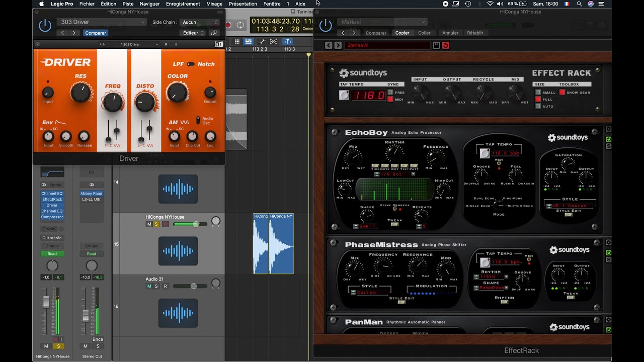Open the Manuel preset dropdown in EffectRack
The width and height of the screenshot is (644, 362).
(383, 22)
